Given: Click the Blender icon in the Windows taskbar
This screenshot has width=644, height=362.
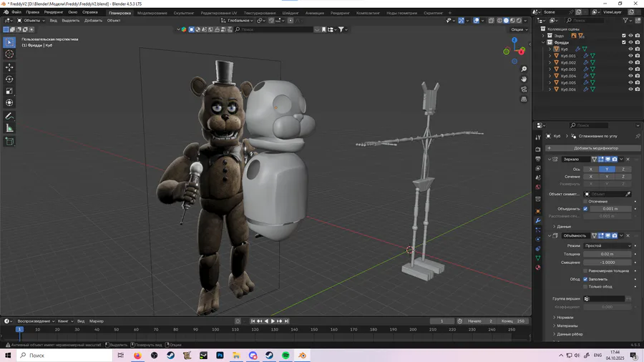Looking at the screenshot, I should pos(302,356).
